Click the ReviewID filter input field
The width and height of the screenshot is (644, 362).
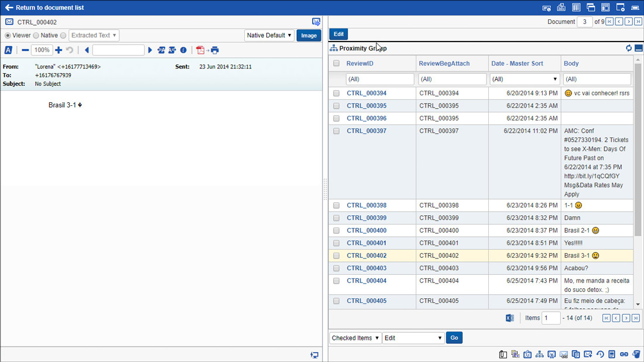[380, 79]
